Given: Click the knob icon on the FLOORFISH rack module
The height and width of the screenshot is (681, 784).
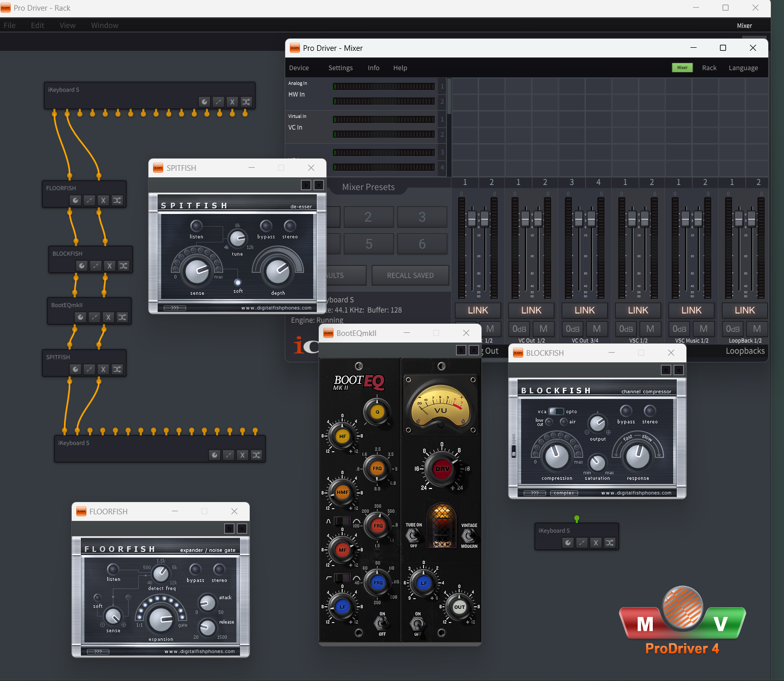Looking at the screenshot, I should 75,200.
